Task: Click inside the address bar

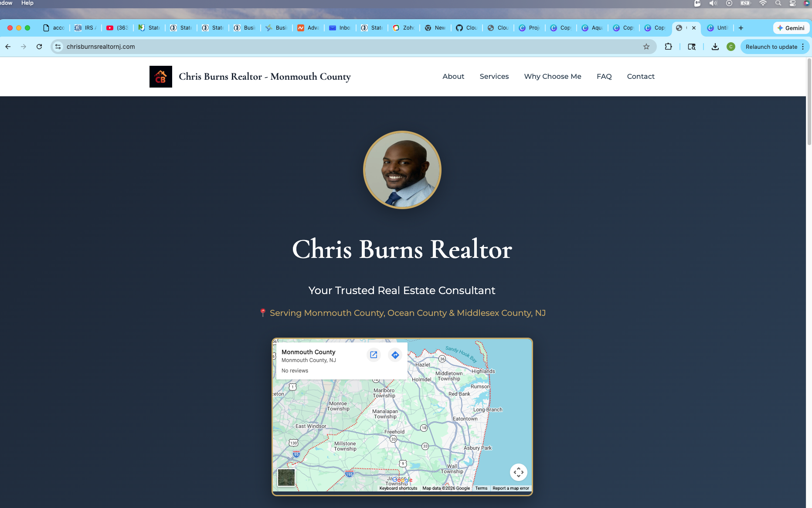Action: click(x=305, y=47)
